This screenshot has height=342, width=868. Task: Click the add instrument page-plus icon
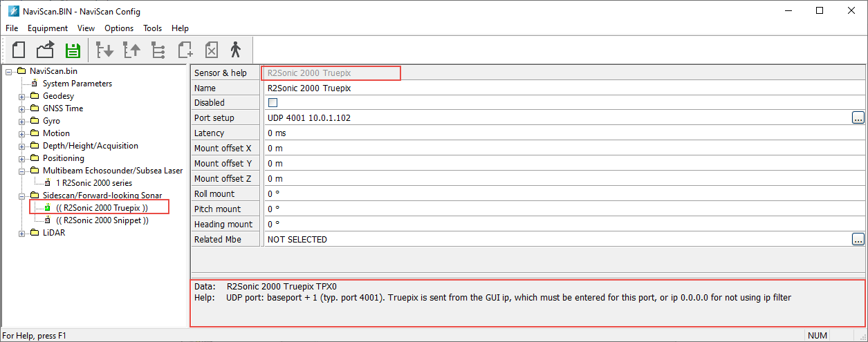pyautogui.click(x=185, y=50)
